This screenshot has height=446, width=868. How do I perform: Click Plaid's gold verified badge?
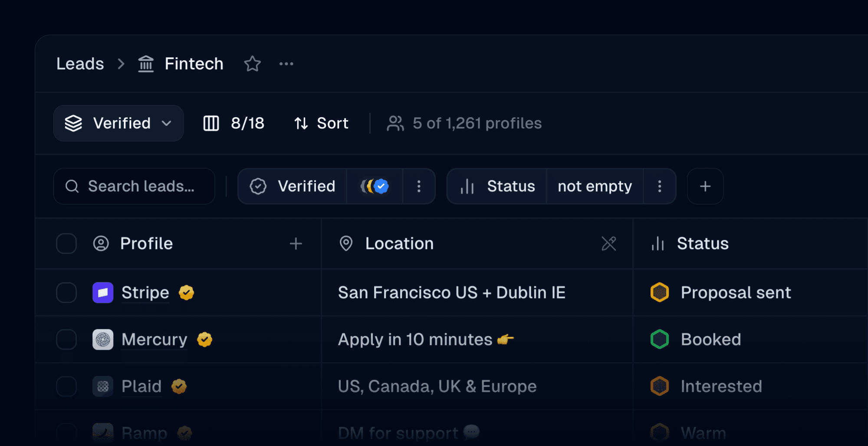[179, 386]
